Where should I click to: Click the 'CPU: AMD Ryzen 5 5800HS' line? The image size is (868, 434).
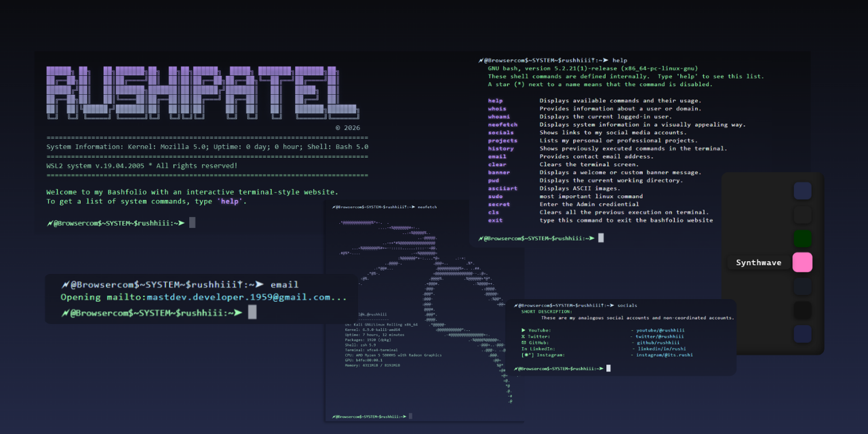click(393, 355)
